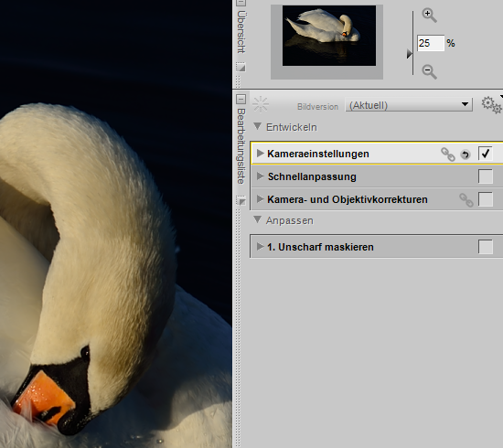The height and width of the screenshot is (448, 503).
Task: Collapse the Übersicht panel with the minus icon
Action: (x=241, y=3)
